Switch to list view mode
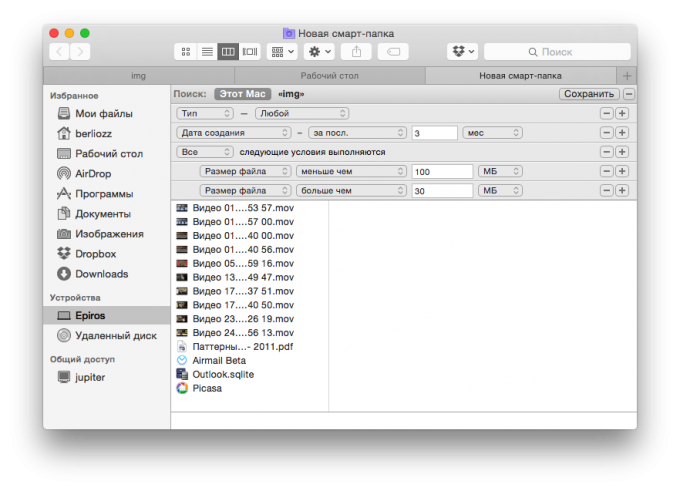Image resolution: width=680 pixels, height=491 pixels. pos(207,51)
